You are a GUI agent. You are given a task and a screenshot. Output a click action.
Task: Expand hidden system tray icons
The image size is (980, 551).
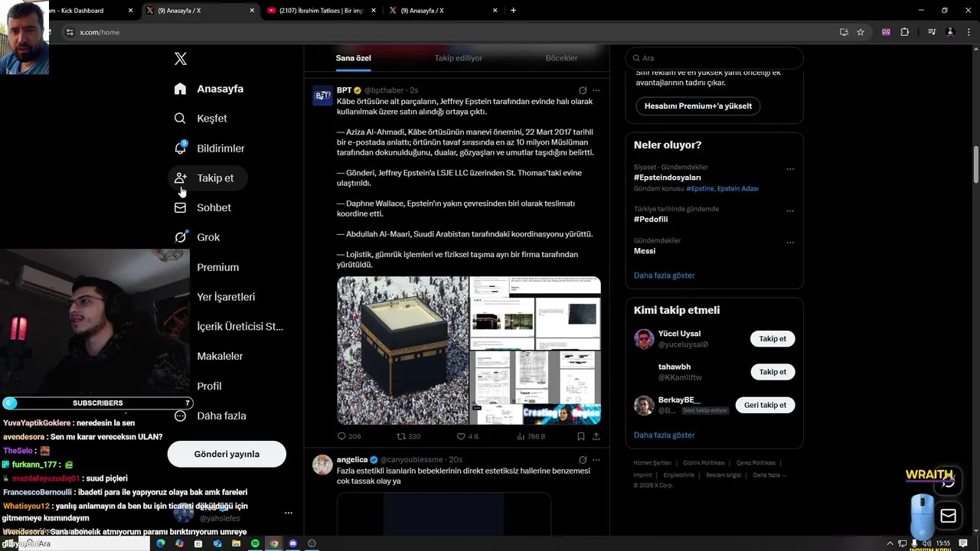[890, 543]
